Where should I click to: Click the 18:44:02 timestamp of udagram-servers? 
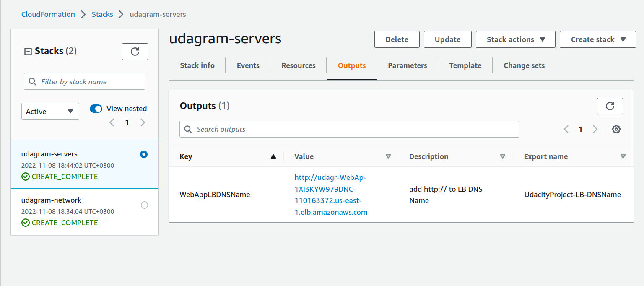[x=68, y=165]
